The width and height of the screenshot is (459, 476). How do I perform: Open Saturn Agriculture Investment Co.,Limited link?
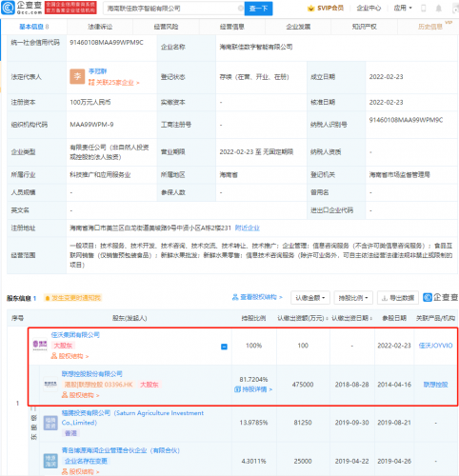coord(132,418)
